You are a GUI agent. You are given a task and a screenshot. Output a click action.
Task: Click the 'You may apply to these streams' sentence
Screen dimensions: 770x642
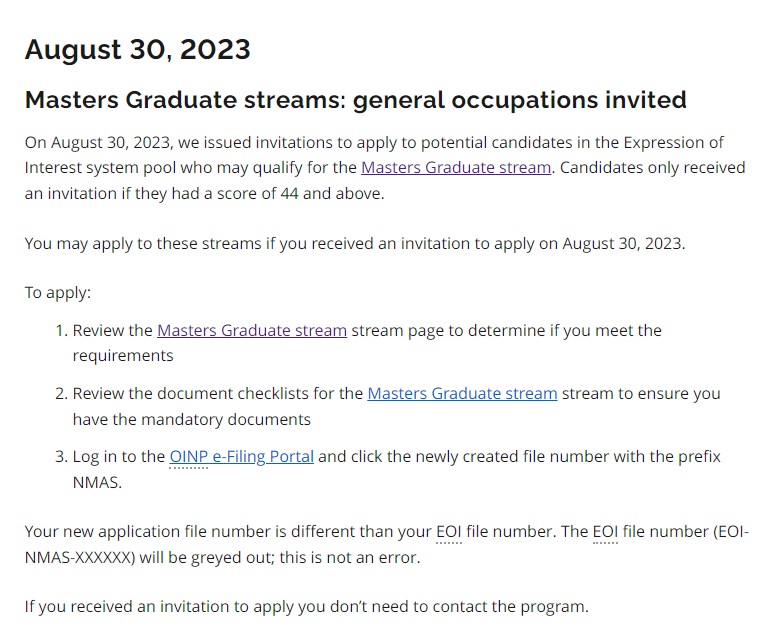coord(355,244)
